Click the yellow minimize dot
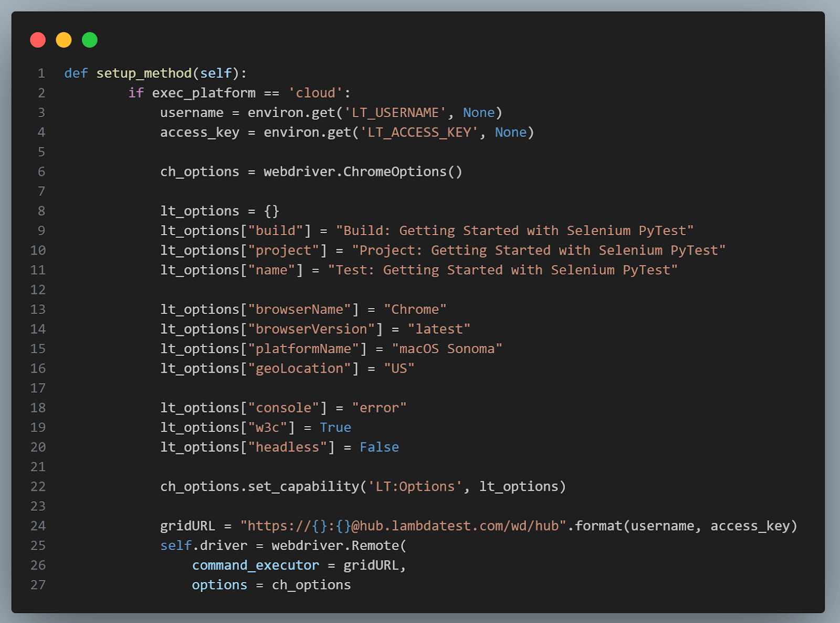 pos(64,40)
